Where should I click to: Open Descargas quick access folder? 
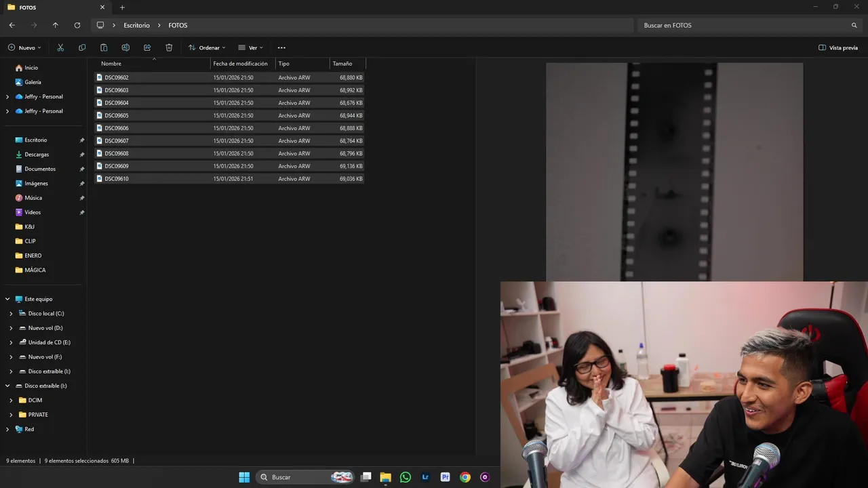37,155
